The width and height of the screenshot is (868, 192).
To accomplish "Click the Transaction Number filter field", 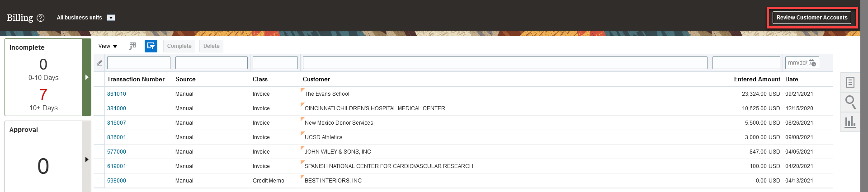I will click(x=139, y=63).
